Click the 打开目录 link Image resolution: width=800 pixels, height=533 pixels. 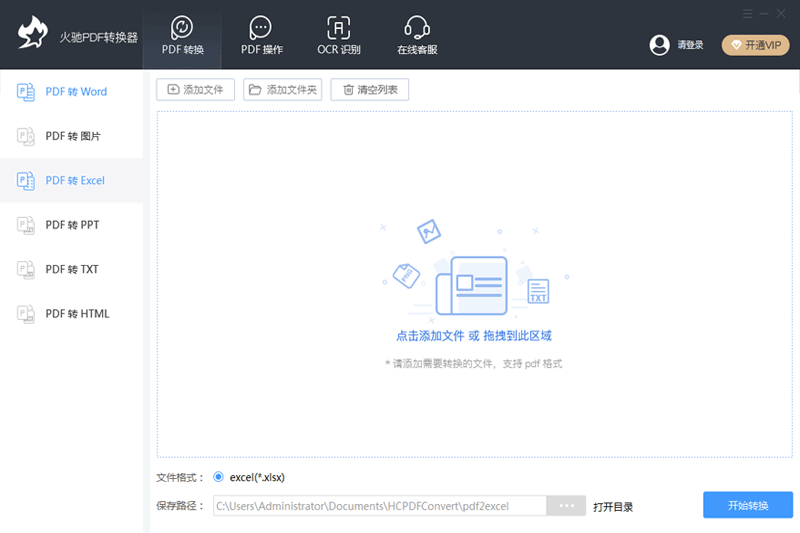613,507
